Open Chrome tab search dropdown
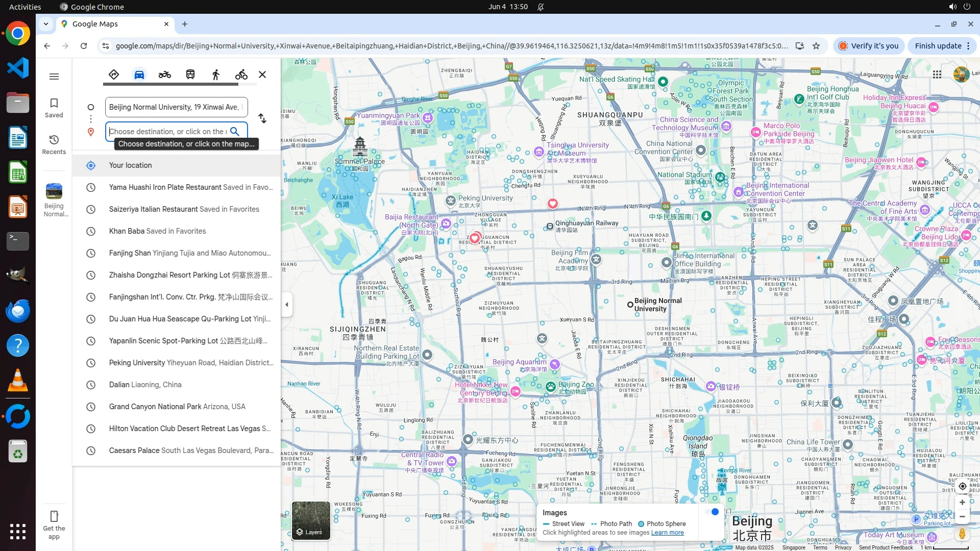 click(x=46, y=24)
